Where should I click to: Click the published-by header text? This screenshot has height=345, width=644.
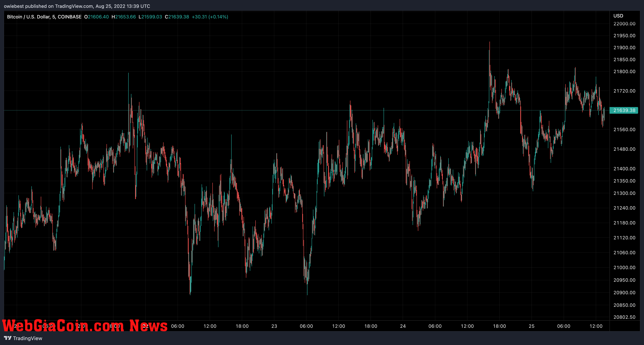click(x=77, y=6)
